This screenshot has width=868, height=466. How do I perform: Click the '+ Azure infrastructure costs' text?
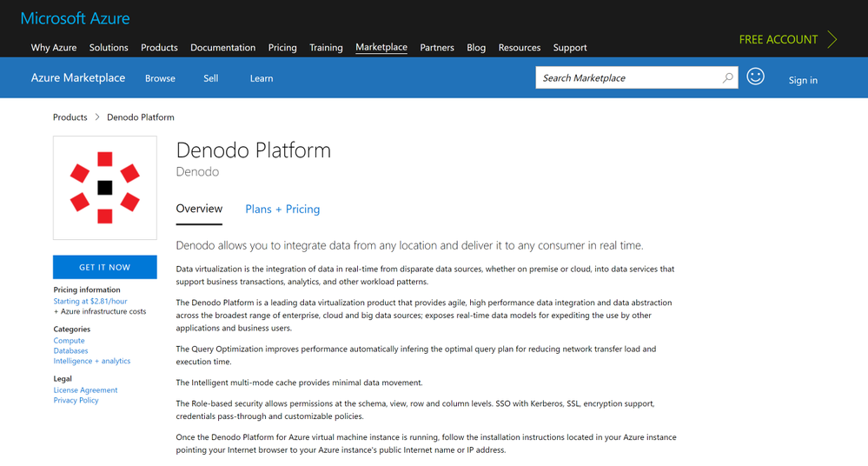tap(100, 311)
